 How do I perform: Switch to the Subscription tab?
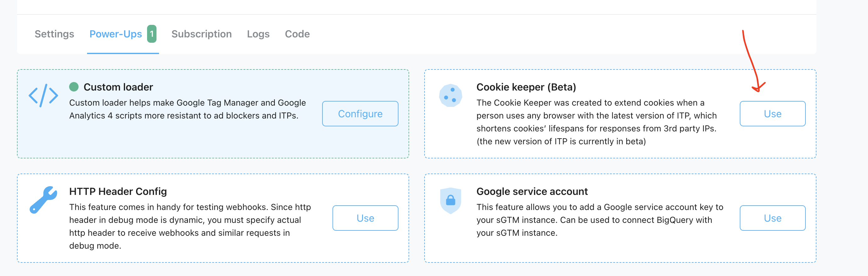coord(201,34)
